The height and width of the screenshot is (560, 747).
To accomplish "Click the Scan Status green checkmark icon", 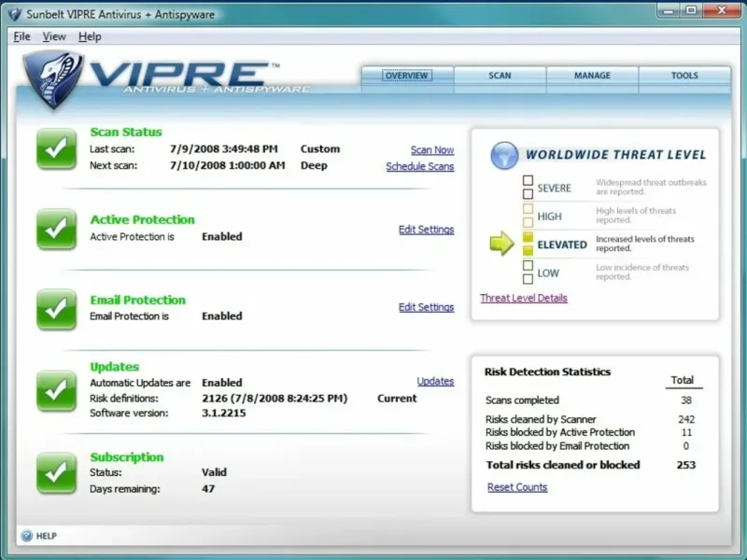I will [56, 148].
